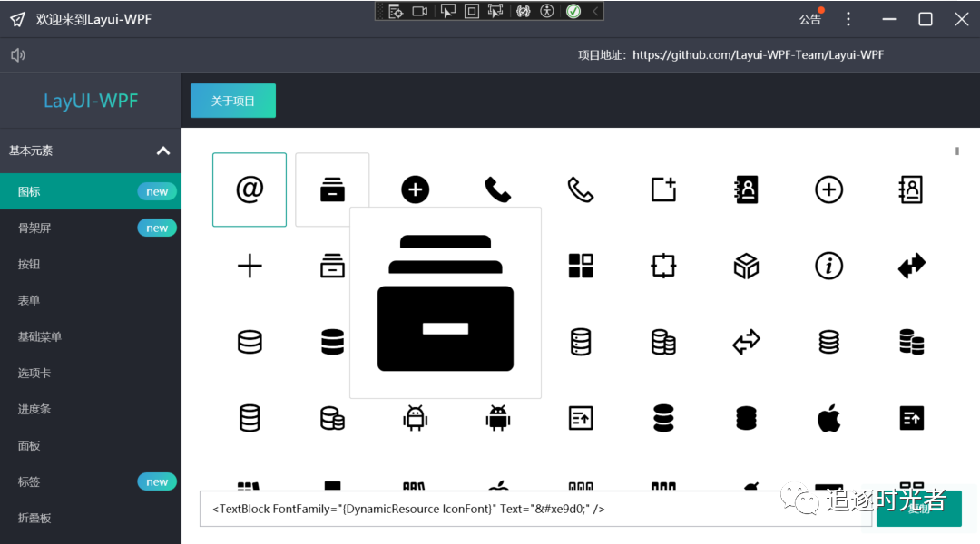980x544 pixels.
Task: Click the mute speaker icon below the title bar
Action: tap(18, 54)
